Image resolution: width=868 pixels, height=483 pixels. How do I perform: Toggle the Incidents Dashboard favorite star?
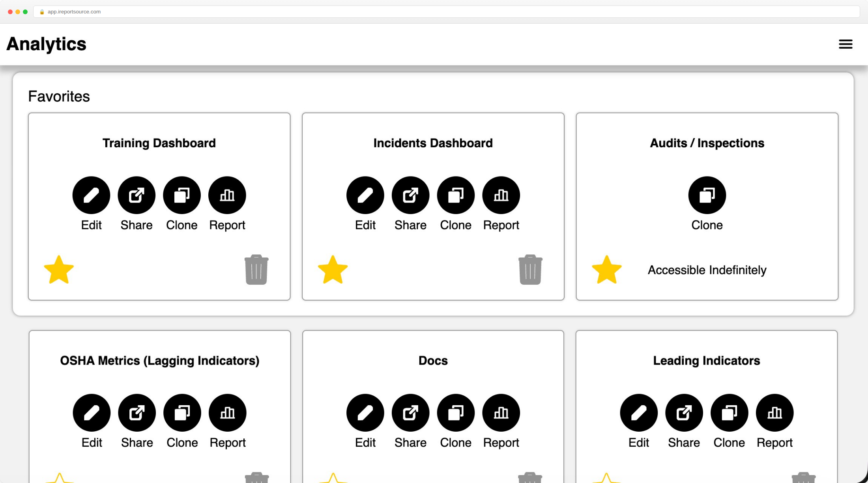(x=333, y=270)
